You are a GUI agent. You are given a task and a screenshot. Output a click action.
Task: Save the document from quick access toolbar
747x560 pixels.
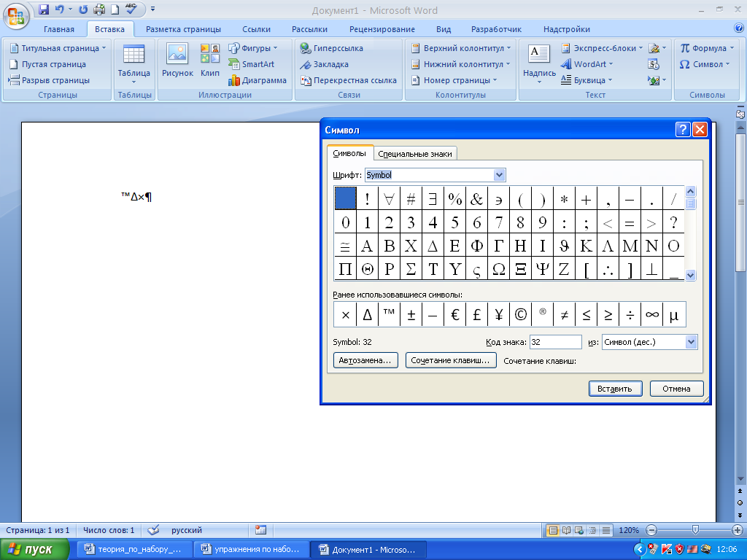point(43,9)
